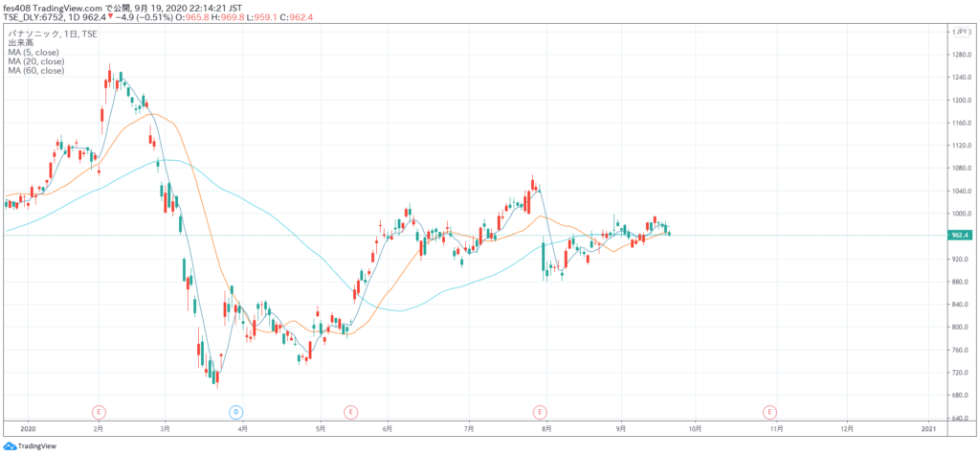Click the 3月 label on time axis

tap(165, 429)
